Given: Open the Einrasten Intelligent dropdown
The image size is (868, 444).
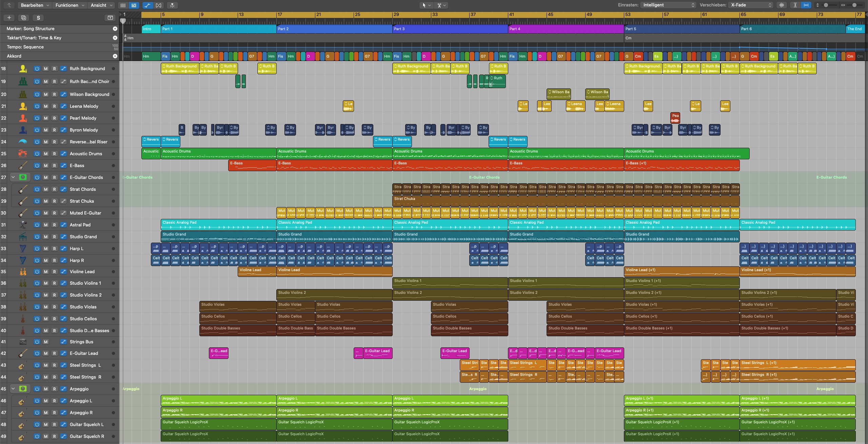Looking at the screenshot, I should pyautogui.click(x=669, y=5).
